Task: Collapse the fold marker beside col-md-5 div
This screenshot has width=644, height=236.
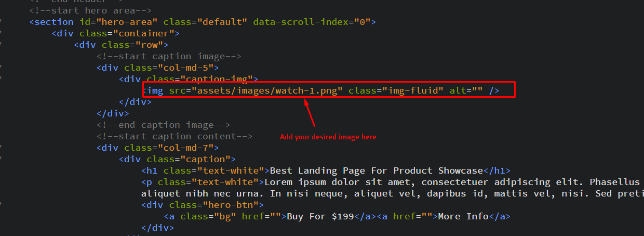Action: click(1, 68)
